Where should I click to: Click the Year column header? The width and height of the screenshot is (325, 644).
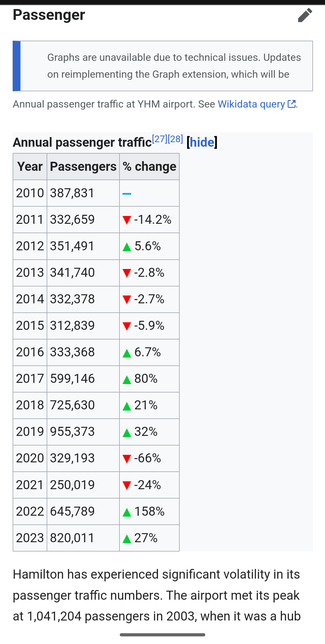pos(30,167)
